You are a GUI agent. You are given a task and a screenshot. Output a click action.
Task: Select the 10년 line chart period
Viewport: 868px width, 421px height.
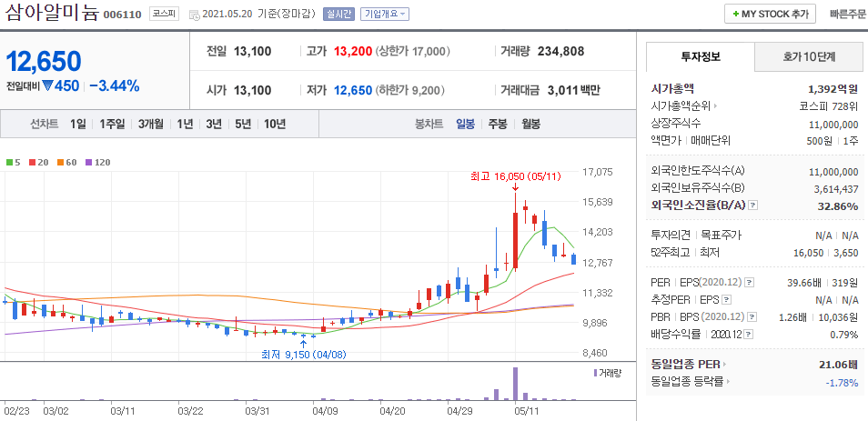pos(275,124)
